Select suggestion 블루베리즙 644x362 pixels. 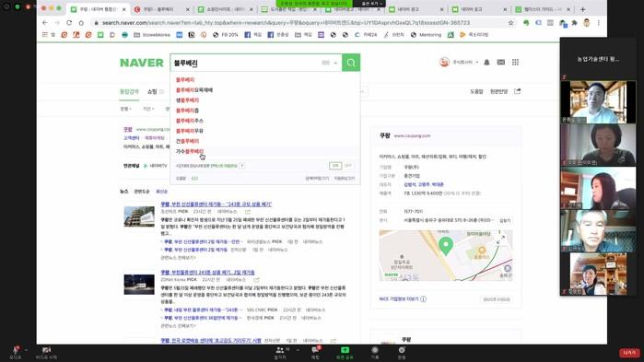point(187,111)
